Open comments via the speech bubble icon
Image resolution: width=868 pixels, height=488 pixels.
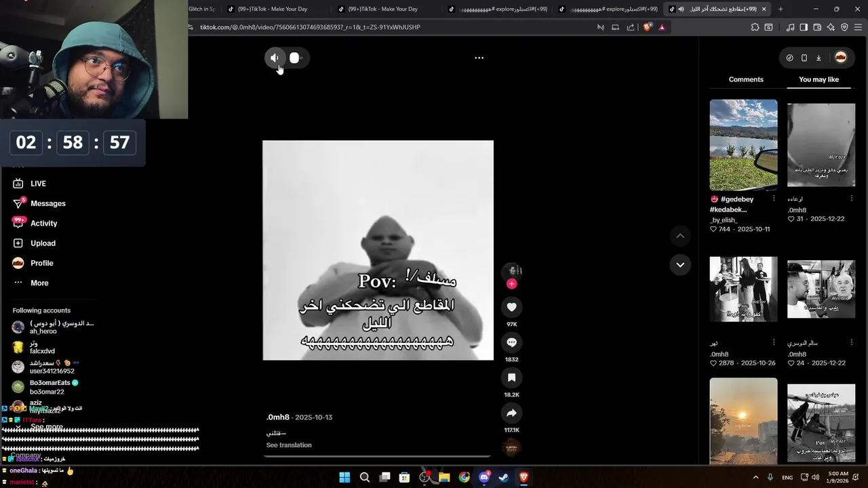point(511,342)
